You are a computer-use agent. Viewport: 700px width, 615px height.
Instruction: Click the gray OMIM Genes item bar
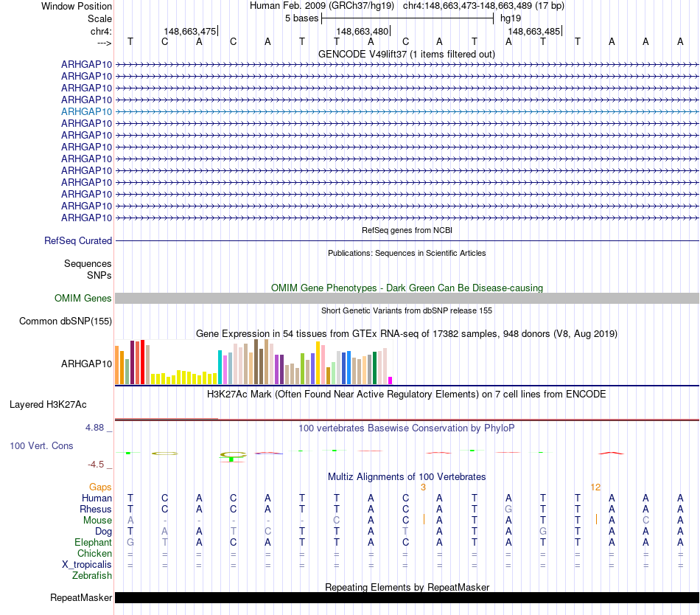pos(407,299)
